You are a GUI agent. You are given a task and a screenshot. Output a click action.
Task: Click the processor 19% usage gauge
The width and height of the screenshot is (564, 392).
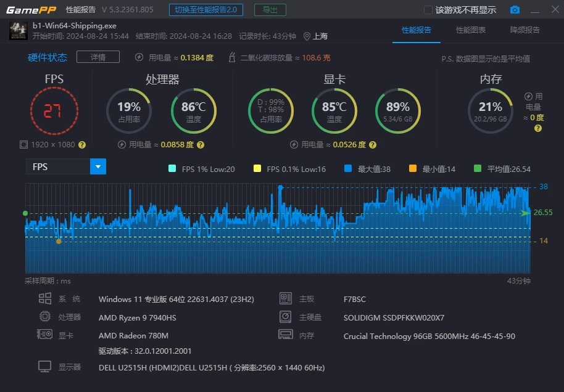[x=129, y=111]
